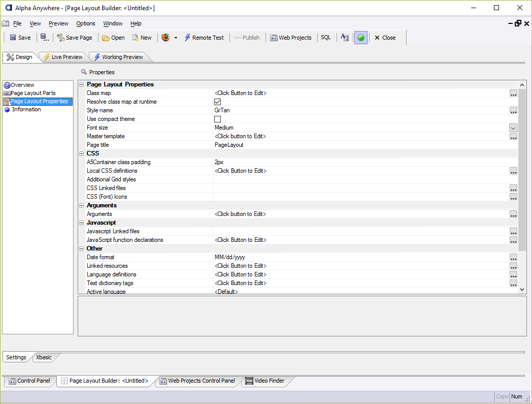This screenshot has width=532, height=404.
Task: Open the Help menu
Action: coord(136,23)
